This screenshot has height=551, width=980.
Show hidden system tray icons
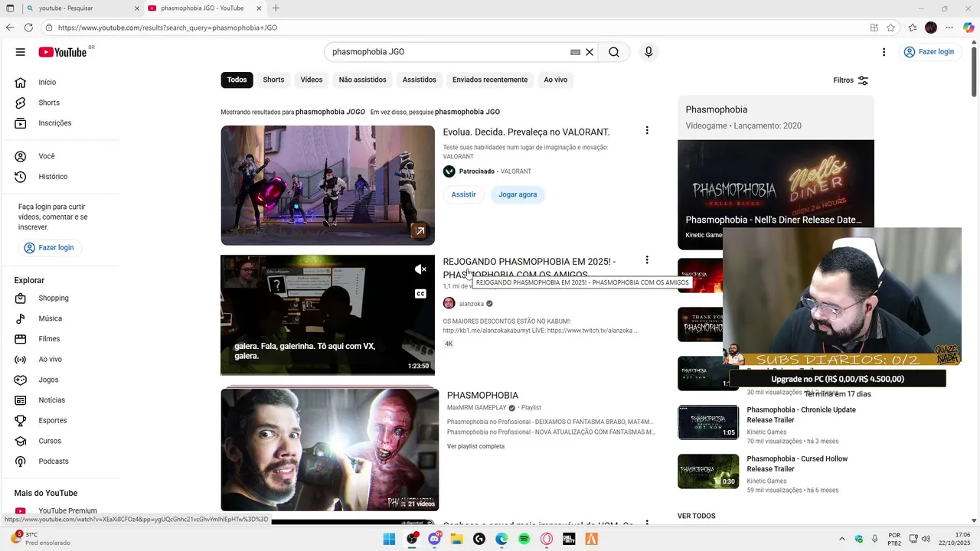click(x=842, y=539)
